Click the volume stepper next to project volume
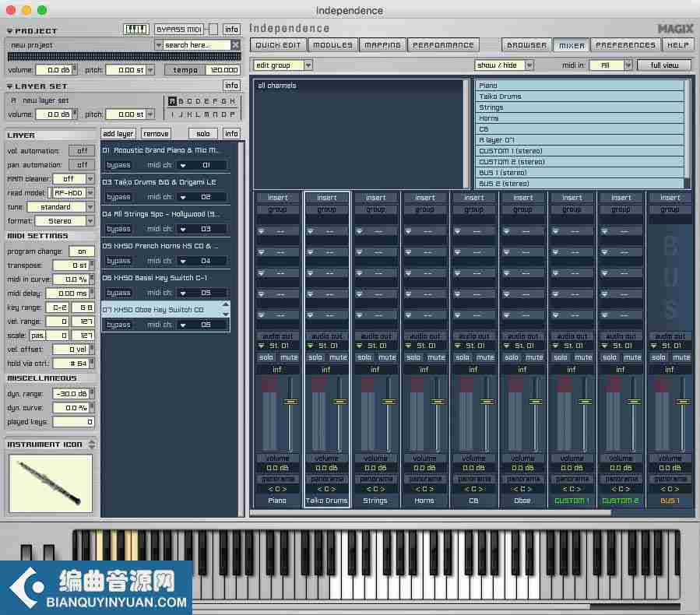700x615 pixels. tap(75, 69)
